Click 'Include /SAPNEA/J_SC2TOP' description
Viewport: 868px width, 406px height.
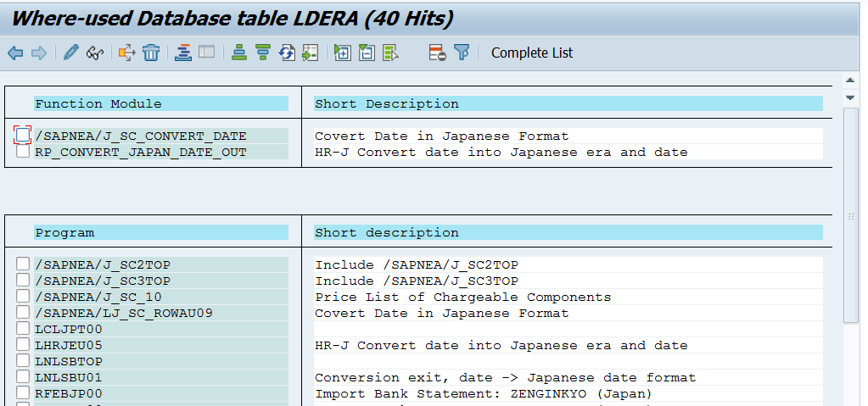pyautogui.click(x=417, y=265)
